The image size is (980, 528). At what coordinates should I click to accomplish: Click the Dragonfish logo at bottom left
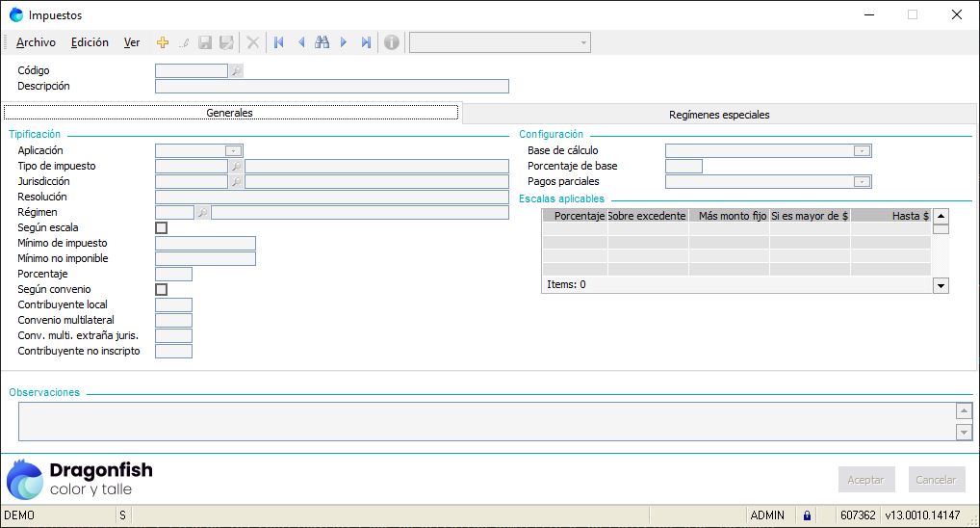pyautogui.click(x=79, y=479)
